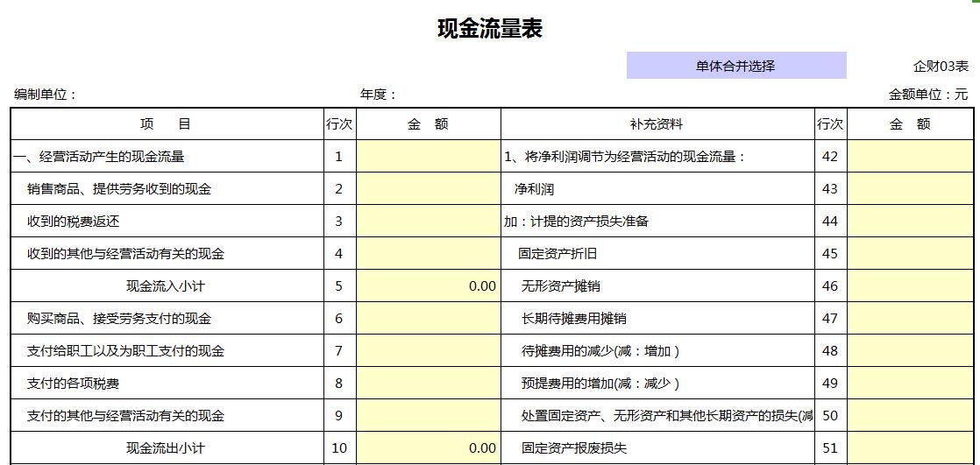Screen dimensions: 980x465
Task: Select the 现金流量表 title text
Action: click(x=489, y=29)
